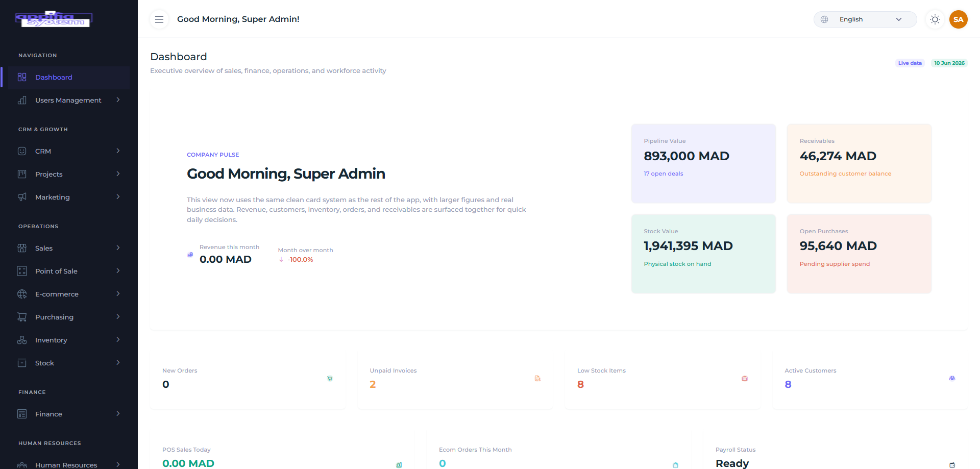980x469 pixels.
Task: Click the Purchasing cart icon
Action: pos(22,317)
